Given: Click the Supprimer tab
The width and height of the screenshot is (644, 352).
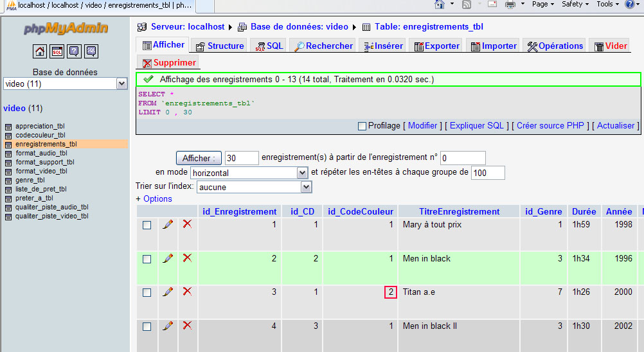Looking at the screenshot, I should tap(169, 63).
